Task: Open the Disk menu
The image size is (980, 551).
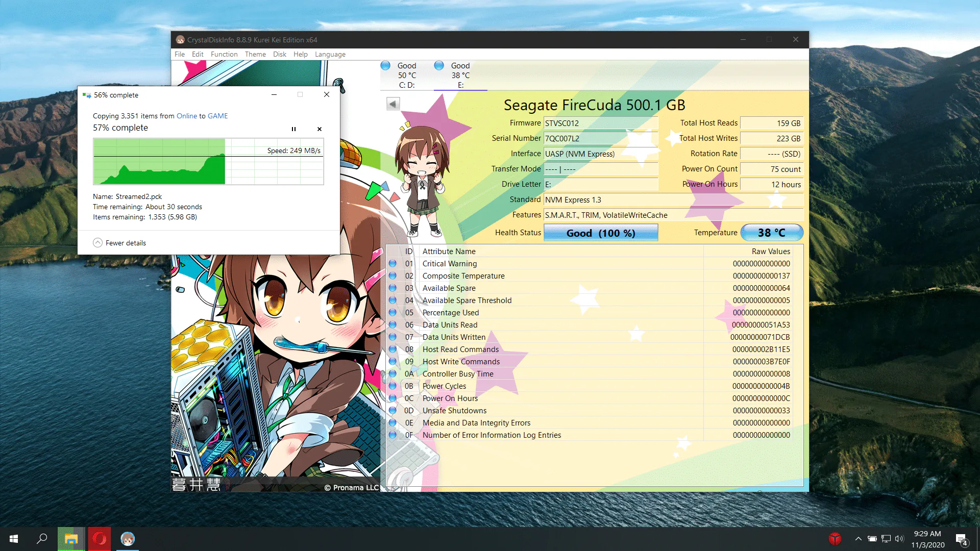Action: pos(280,54)
